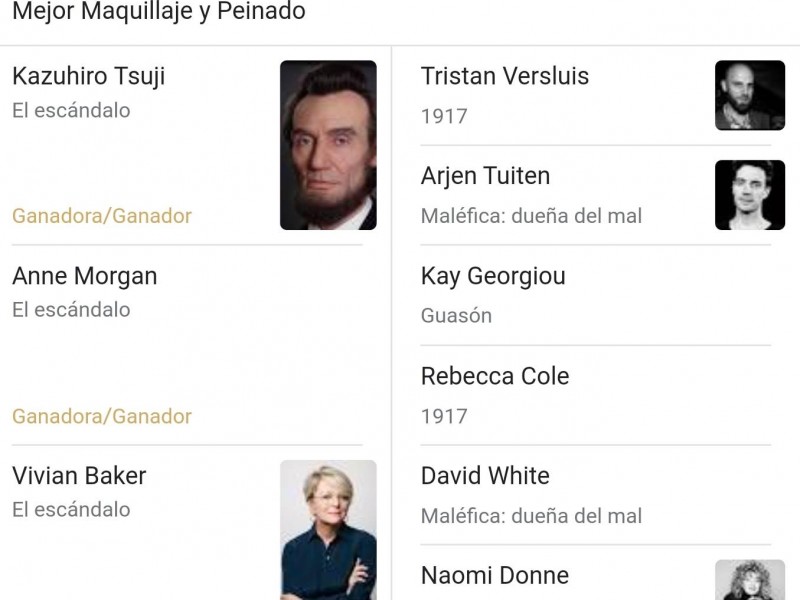Click 1917 under Rebecca Cole

tap(444, 416)
